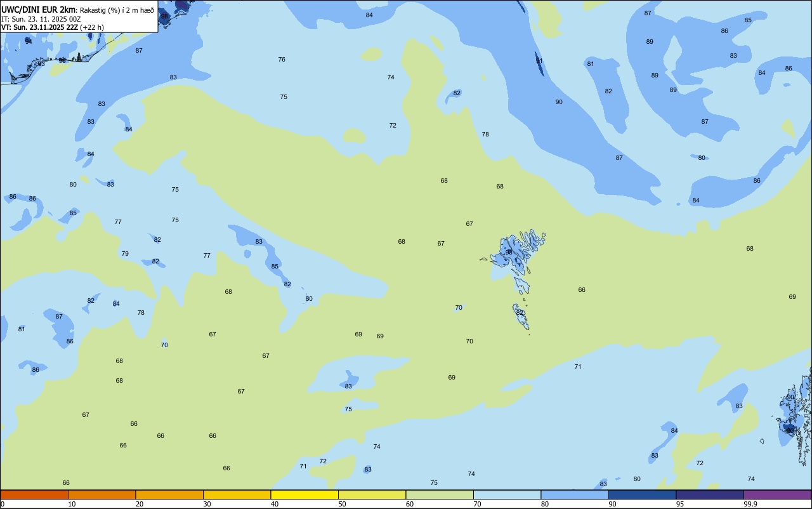The height and width of the screenshot is (509, 812).
Task: Click the '82' value on southern Faroe island
Action: [x=520, y=313]
